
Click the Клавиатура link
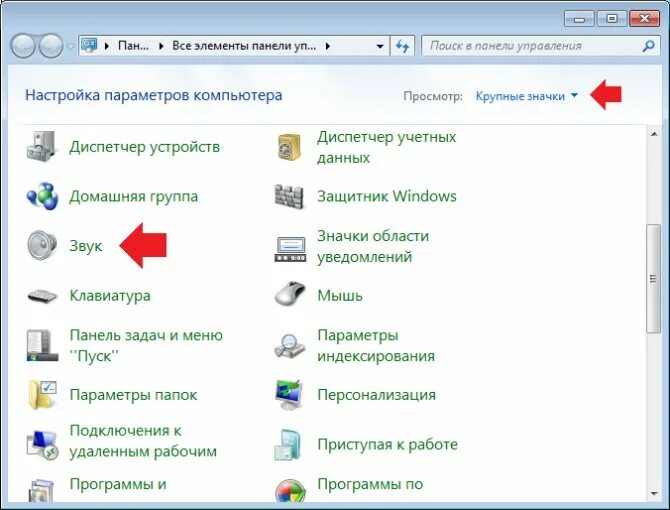(110, 296)
